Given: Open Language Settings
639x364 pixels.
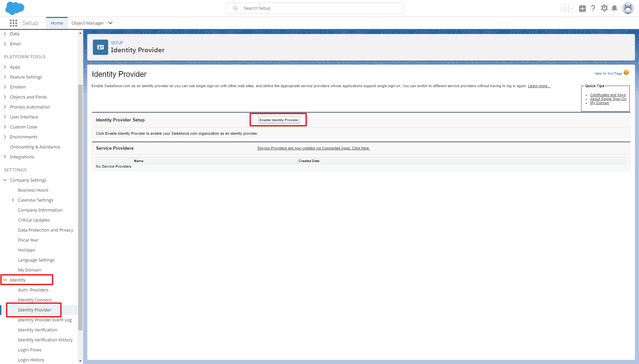Looking at the screenshot, I should click(36, 260).
